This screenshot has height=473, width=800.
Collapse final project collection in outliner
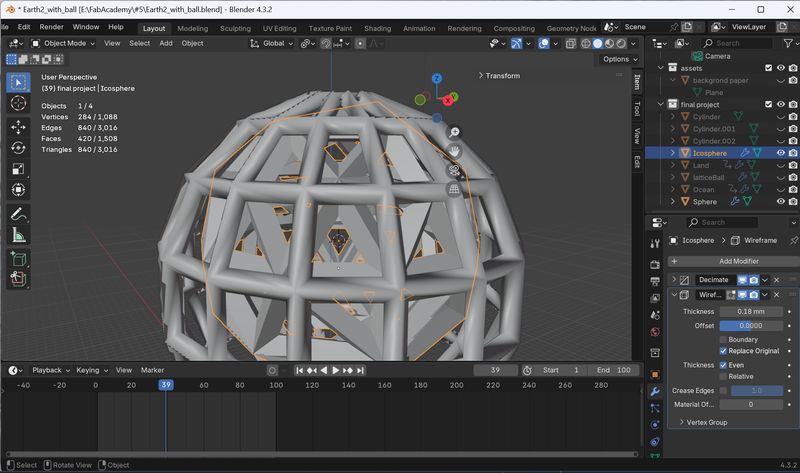point(661,104)
